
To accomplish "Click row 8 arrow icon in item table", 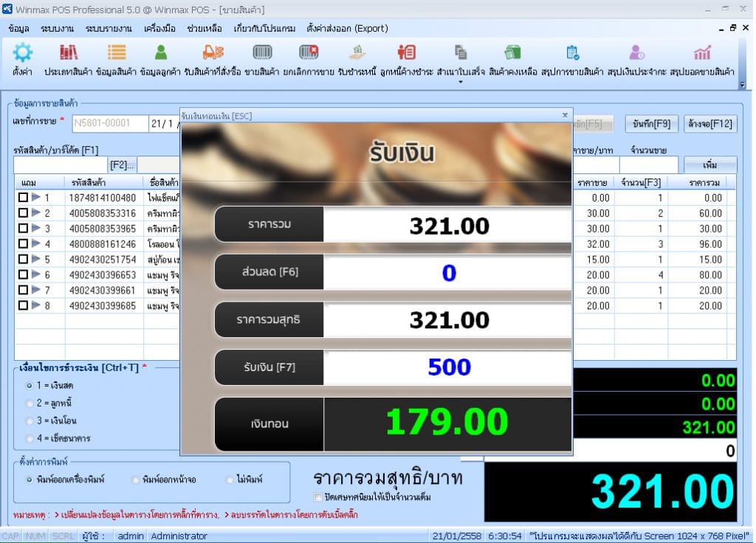I will [35, 305].
